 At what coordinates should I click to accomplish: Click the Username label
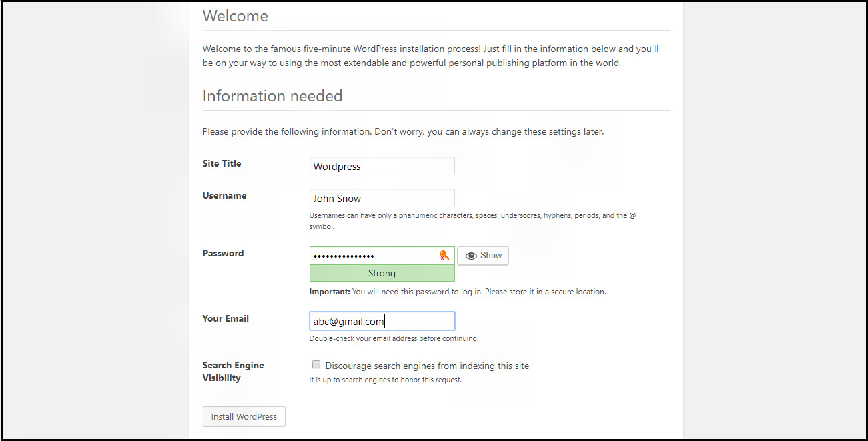(225, 195)
